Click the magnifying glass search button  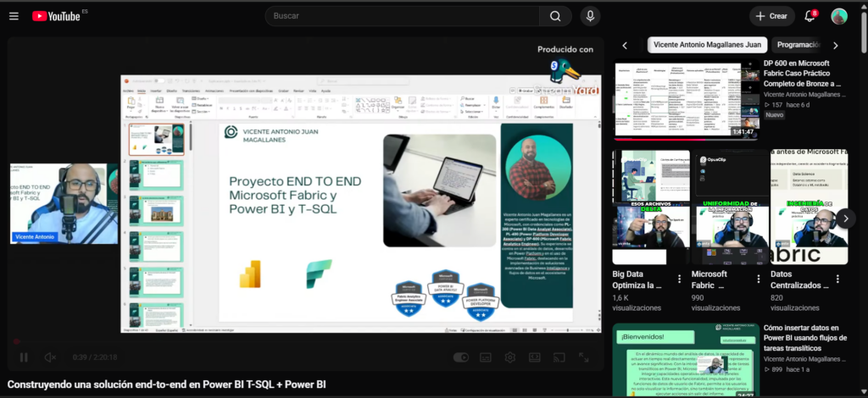click(x=555, y=16)
